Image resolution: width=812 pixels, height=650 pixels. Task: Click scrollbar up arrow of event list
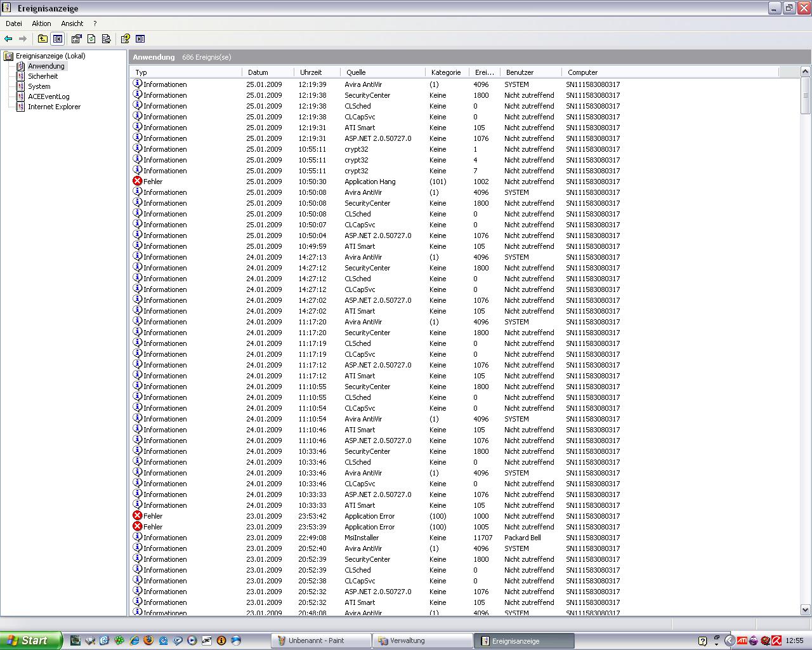point(806,72)
